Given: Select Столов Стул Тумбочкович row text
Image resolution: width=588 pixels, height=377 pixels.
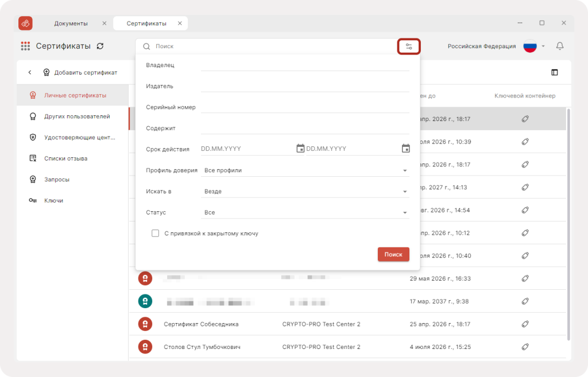Looking at the screenshot, I should pyautogui.click(x=202, y=347).
